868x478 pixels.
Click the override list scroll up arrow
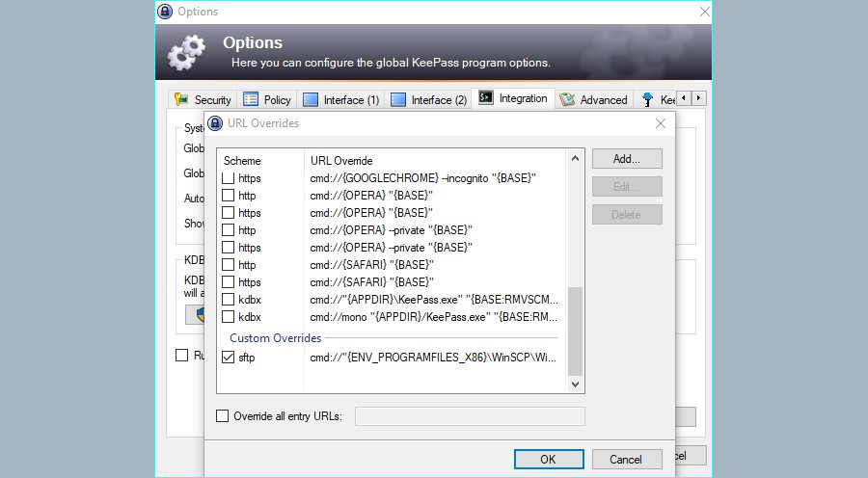[x=575, y=158]
